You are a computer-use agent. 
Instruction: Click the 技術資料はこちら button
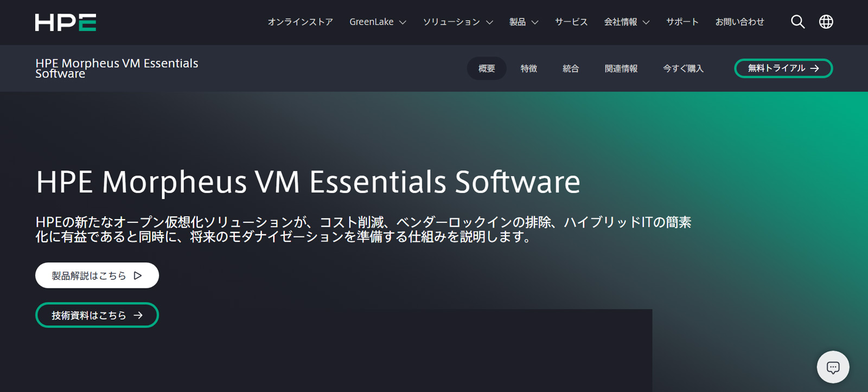pos(97,315)
